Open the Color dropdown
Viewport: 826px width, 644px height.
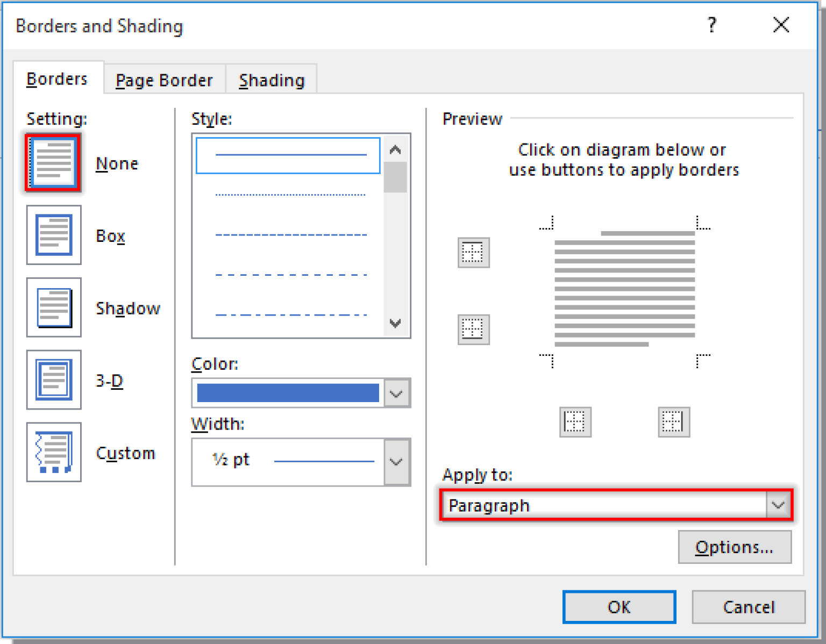(396, 393)
